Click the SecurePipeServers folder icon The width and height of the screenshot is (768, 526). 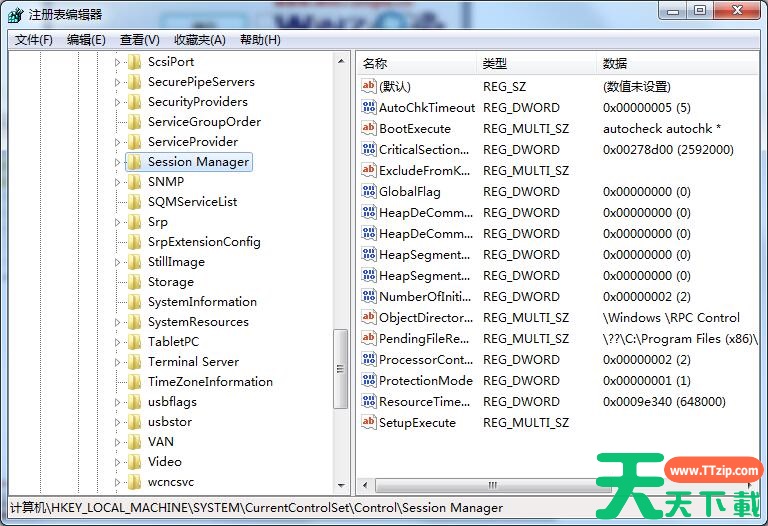tap(134, 82)
